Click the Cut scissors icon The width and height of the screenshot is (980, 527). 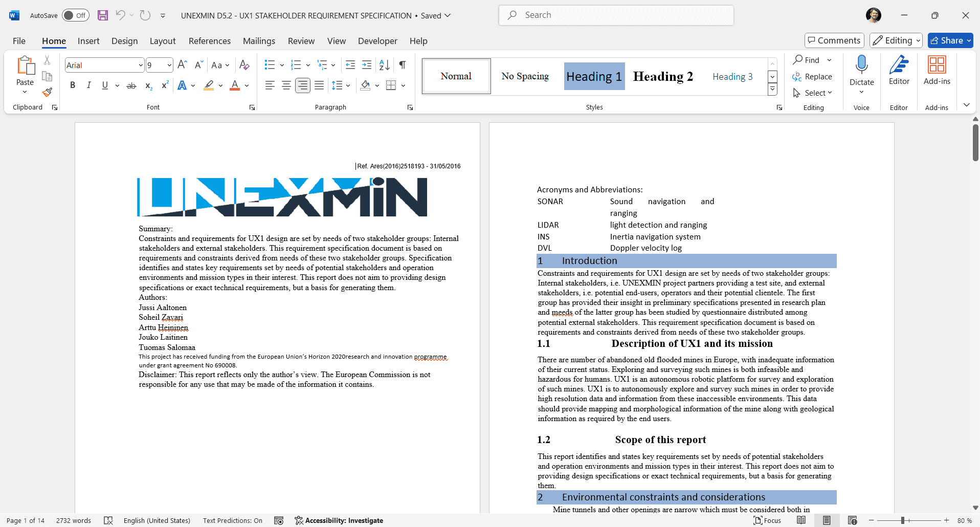(47, 60)
